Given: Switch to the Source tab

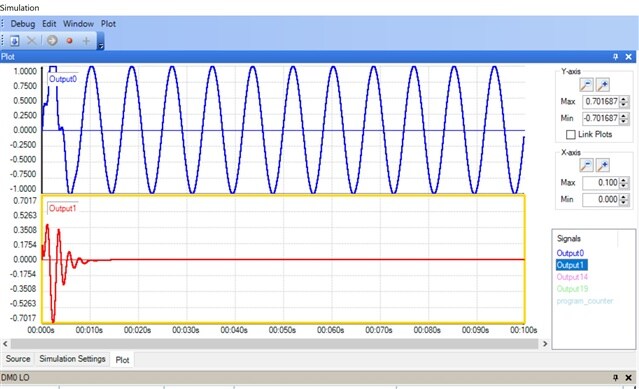Looking at the screenshot, I should coord(18,359).
